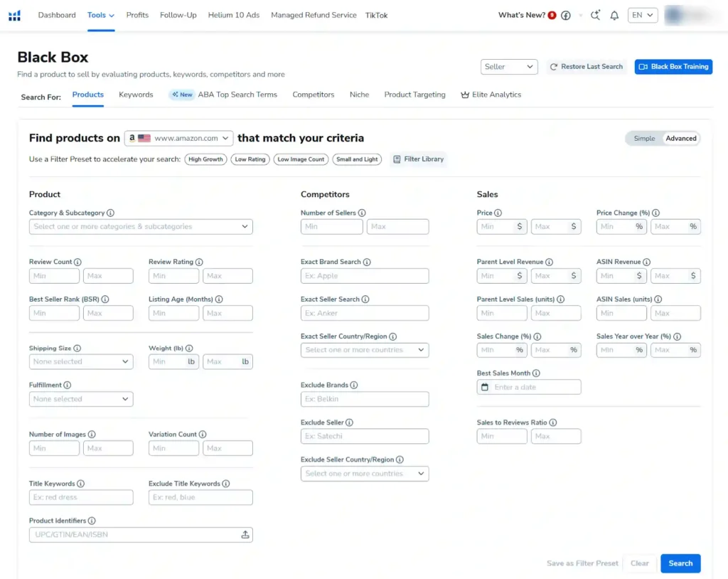Click the blue Search button

pos(680,563)
